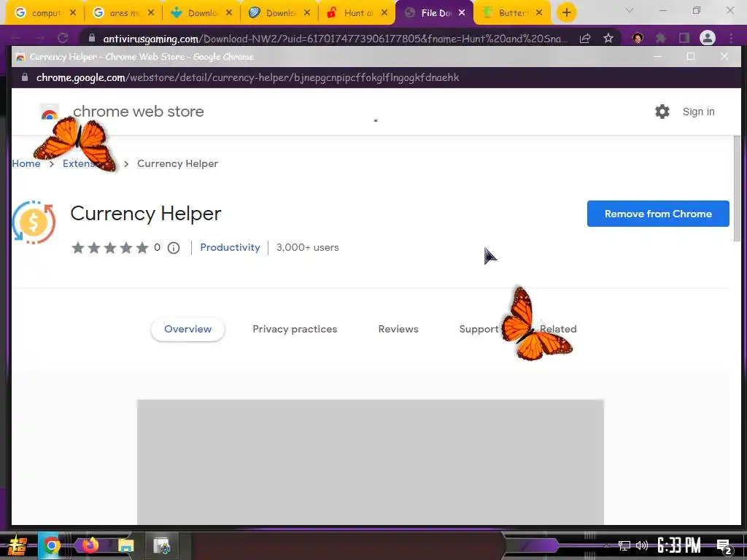The width and height of the screenshot is (747, 560).
Task: Click the network icon in system tray
Action: click(x=624, y=545)
